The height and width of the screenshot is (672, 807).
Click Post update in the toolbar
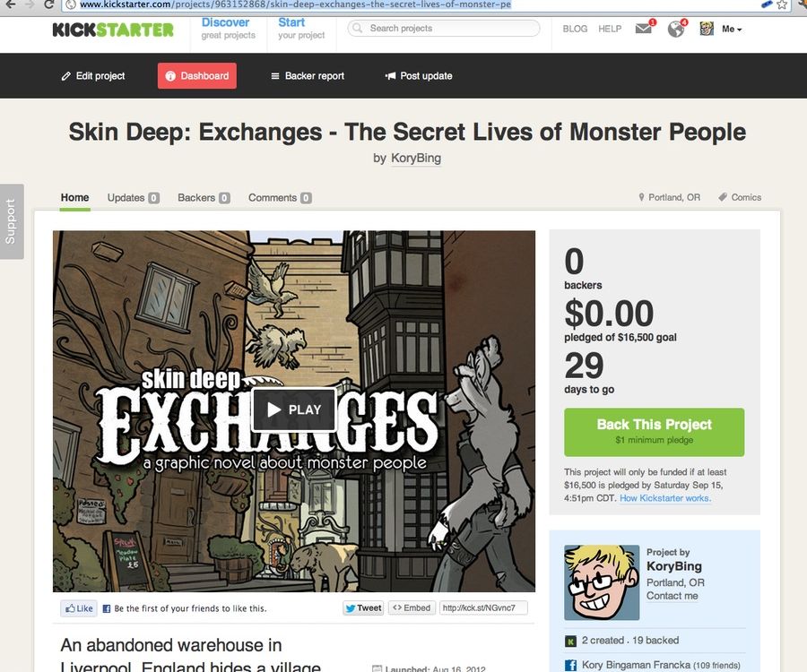point(419,75)
